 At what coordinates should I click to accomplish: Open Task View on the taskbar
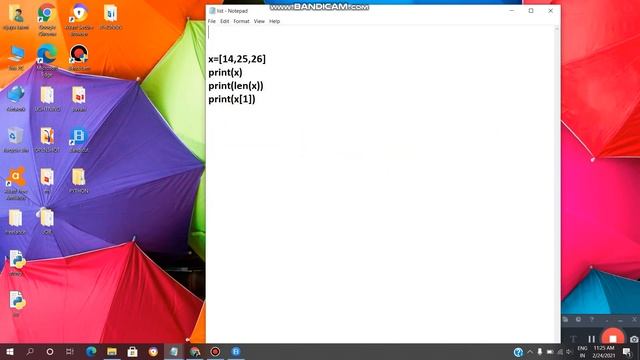70,351
